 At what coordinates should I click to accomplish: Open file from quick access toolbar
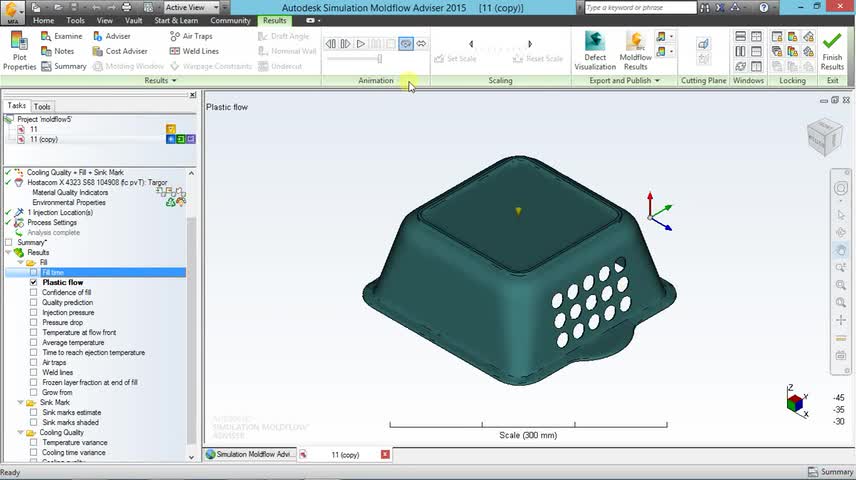point(57,7)
